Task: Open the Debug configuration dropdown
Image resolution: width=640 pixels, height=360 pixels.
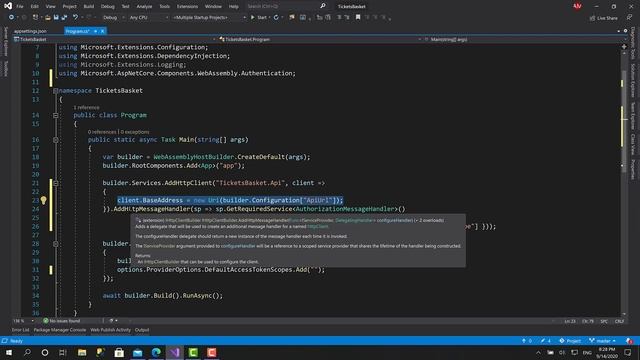Action: point(113,18)
